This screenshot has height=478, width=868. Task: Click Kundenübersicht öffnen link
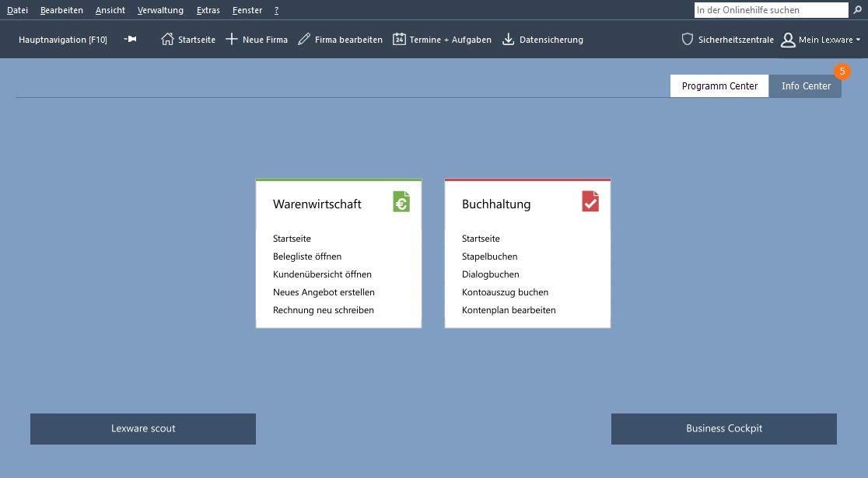[x=322, y=274]
